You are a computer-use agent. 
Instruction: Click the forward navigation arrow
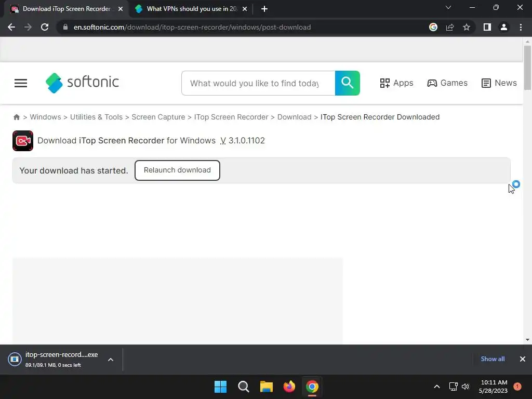[x=28, y=27]
